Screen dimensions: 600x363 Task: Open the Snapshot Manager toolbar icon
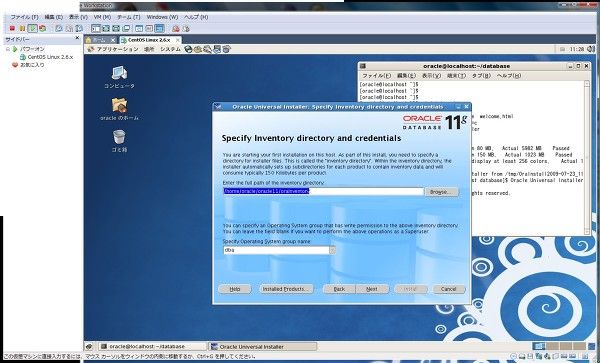(79, 28)
